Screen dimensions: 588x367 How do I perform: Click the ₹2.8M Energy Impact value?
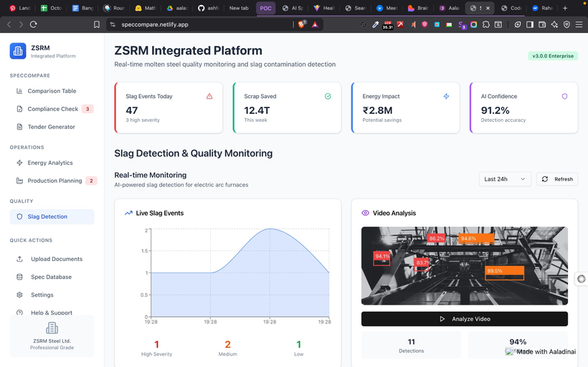tap(378, 110)
